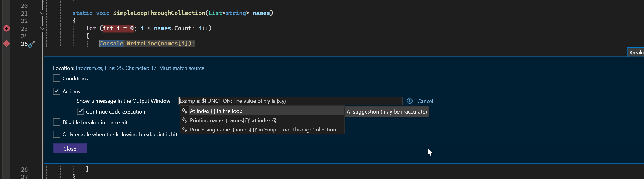
Task: Collapse the SimpleLoopThroughCollection method at line 21
Action: (x=42, y=13)
